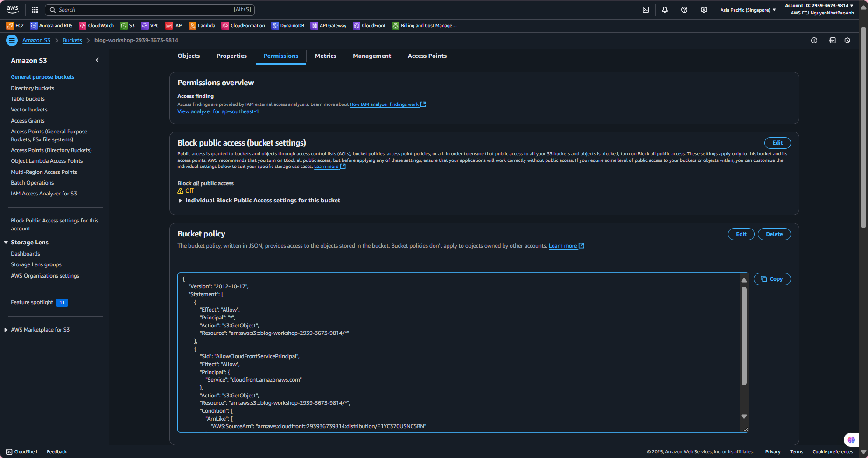Switch to the Objects tab
Screen dimensions: 868x458
pyautogui.click(x=189, y=56)
